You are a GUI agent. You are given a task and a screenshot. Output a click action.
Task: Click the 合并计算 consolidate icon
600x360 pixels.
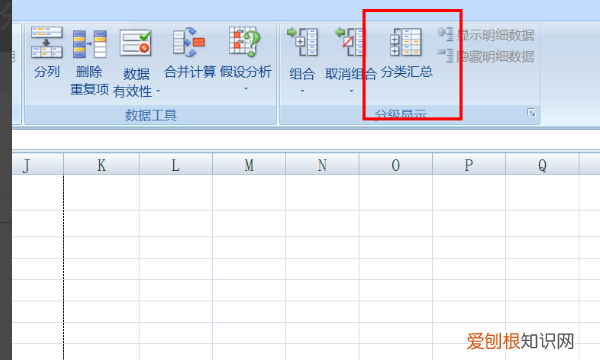tap(189, 42)
